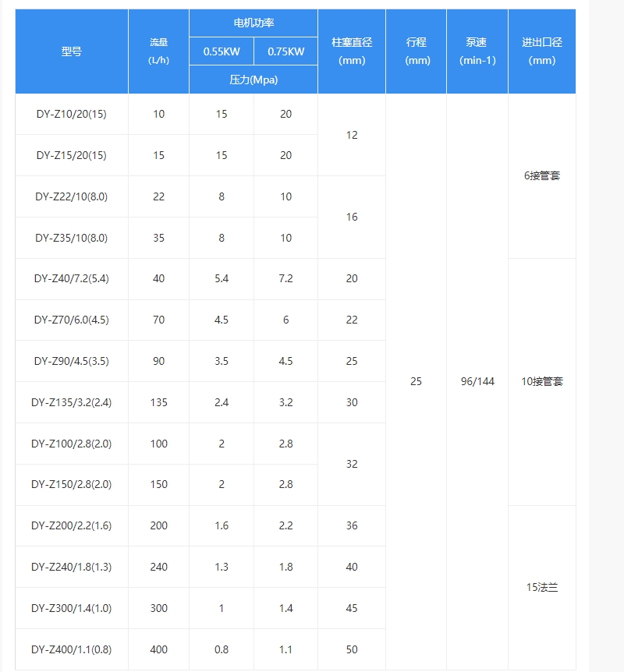Screen dimensions: 624x672
Task: Click the 型号 column header
Action: 72,51
